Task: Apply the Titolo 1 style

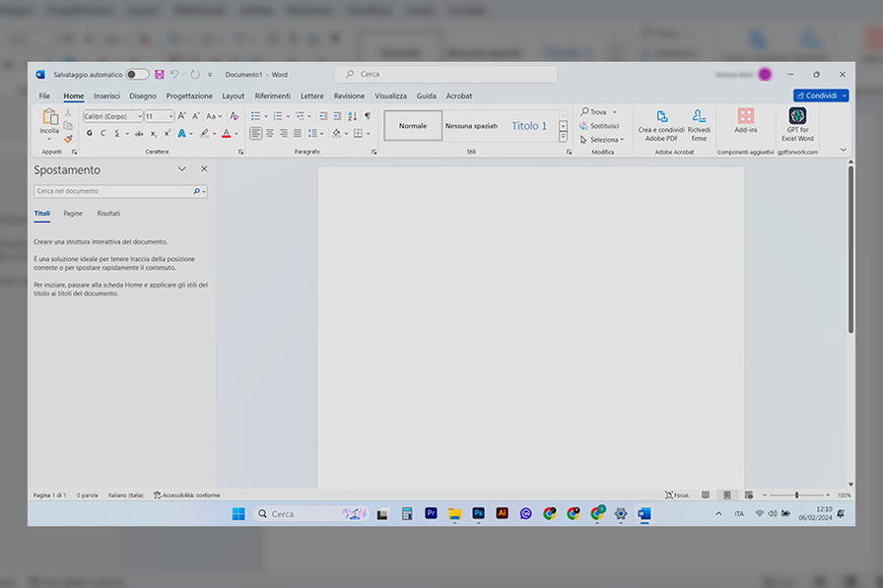Action: click(x=529, y=126)
